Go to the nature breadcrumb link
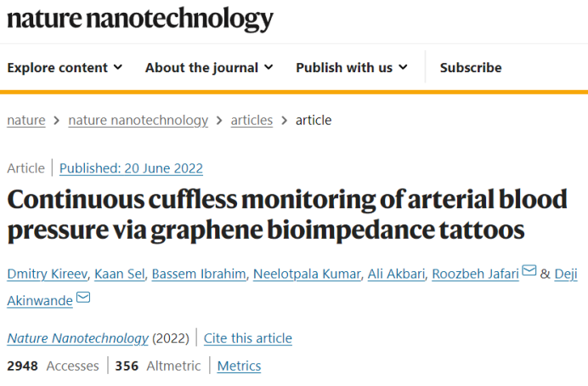 click(x=26, y=120)
